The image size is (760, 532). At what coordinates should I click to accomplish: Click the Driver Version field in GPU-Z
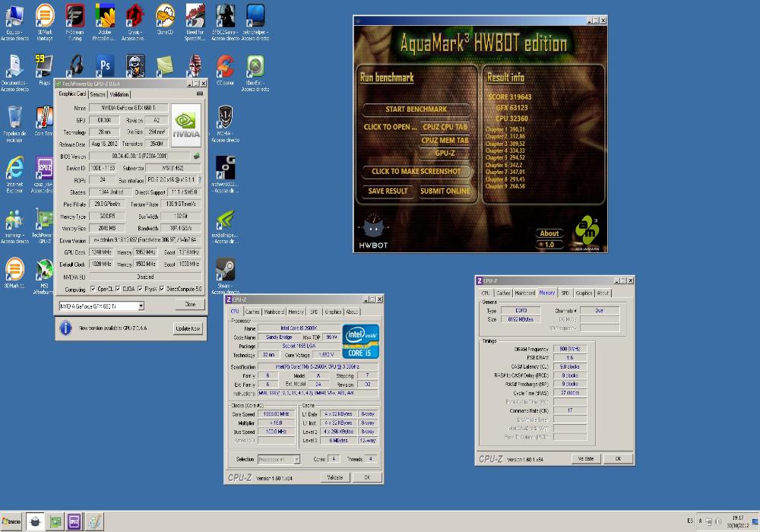(145, 240)
